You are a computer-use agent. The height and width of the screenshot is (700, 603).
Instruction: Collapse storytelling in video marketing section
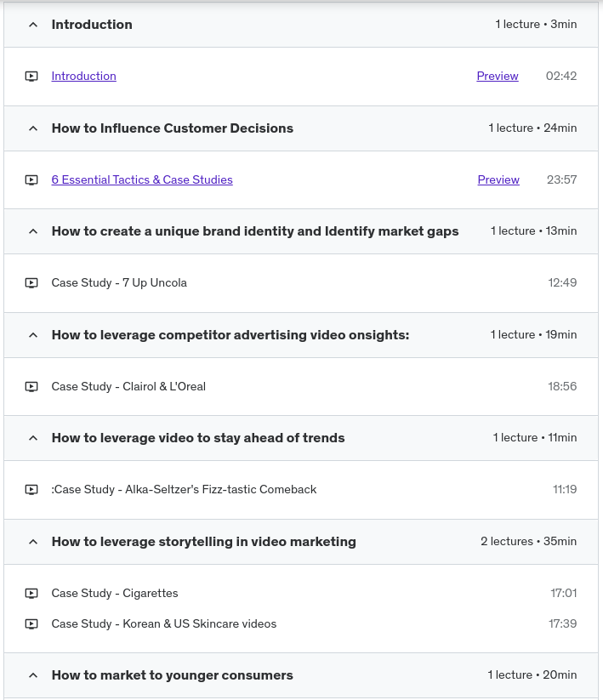click(33, 542)
